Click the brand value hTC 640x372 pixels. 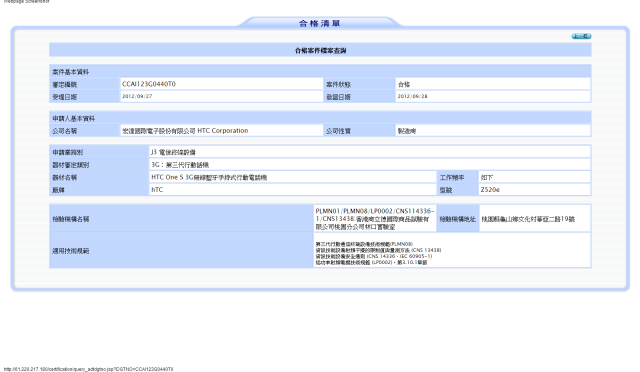pos(157,190)
